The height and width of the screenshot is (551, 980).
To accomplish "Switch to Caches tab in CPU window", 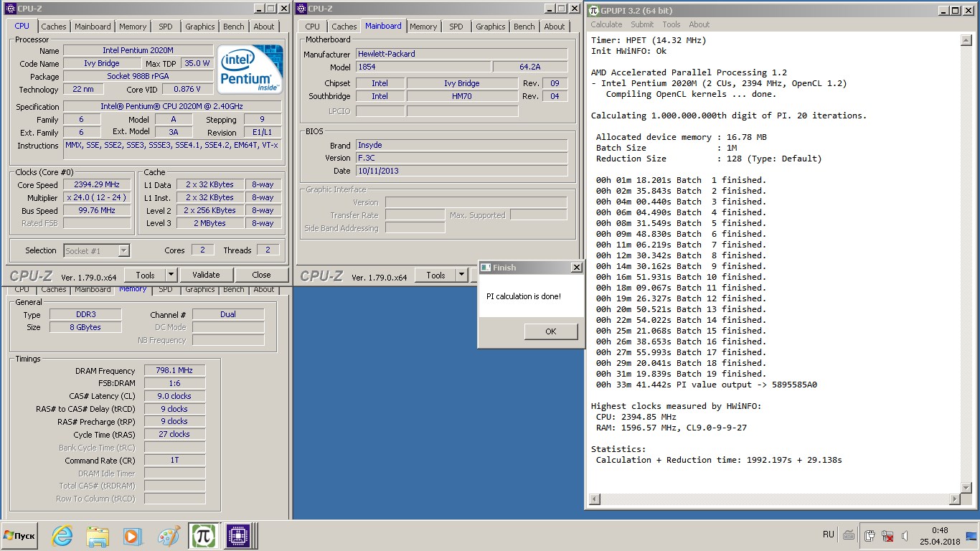I will 54,27.
